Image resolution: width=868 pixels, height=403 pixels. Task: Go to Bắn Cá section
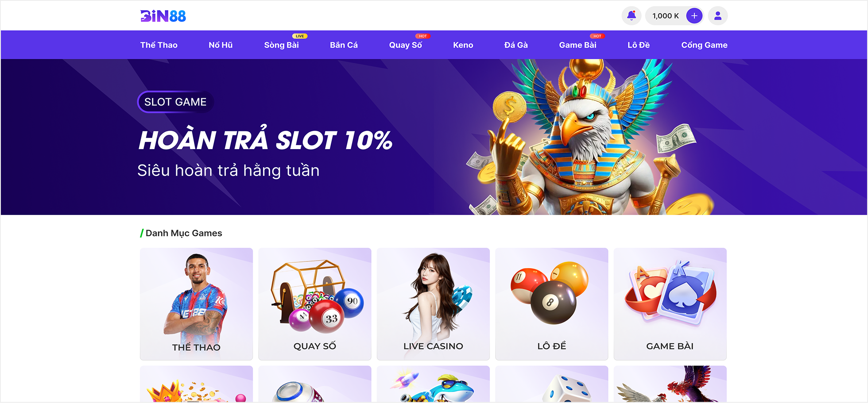point(344,45)
